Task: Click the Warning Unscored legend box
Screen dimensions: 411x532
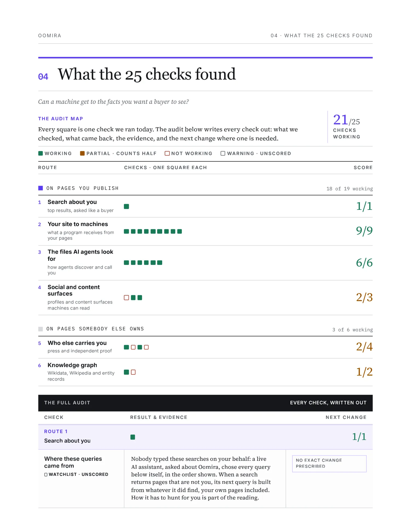Action: click(x=223, y=153)
